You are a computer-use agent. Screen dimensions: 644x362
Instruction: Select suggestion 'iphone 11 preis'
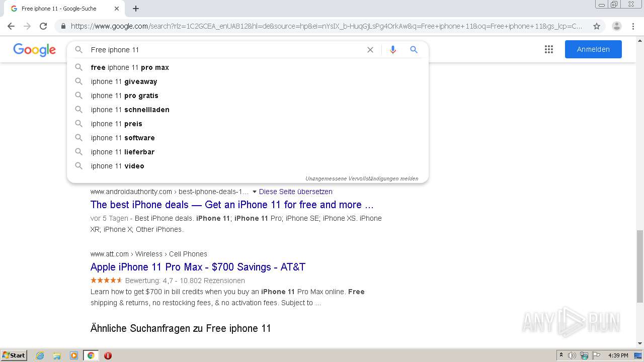[x=248, y=124]
